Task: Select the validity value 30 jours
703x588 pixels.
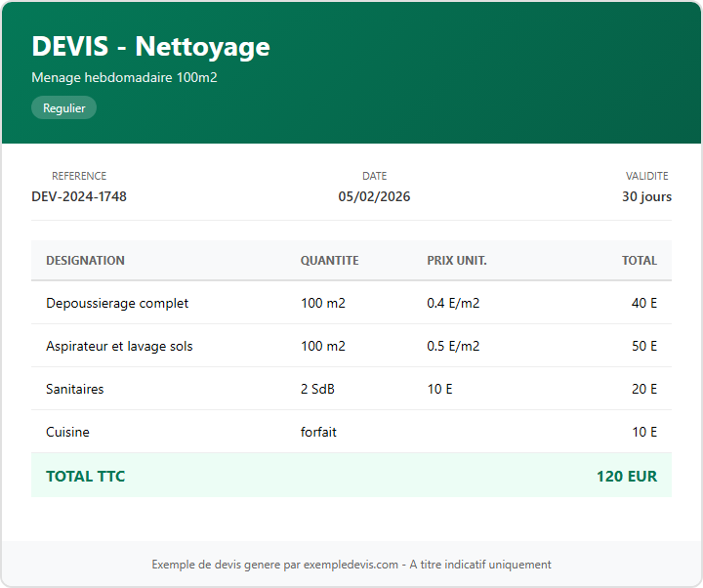Action: click(646, 196)
